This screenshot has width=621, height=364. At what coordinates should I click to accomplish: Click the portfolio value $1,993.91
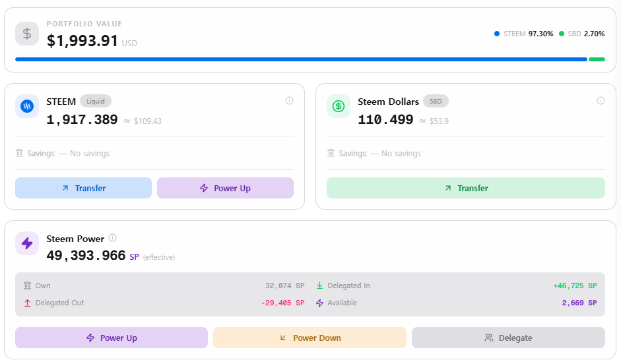(82, 41)
